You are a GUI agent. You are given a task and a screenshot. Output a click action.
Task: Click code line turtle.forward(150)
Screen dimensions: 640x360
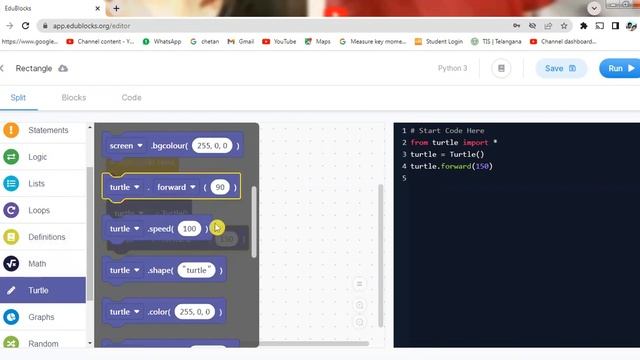(x=451, y=166)
